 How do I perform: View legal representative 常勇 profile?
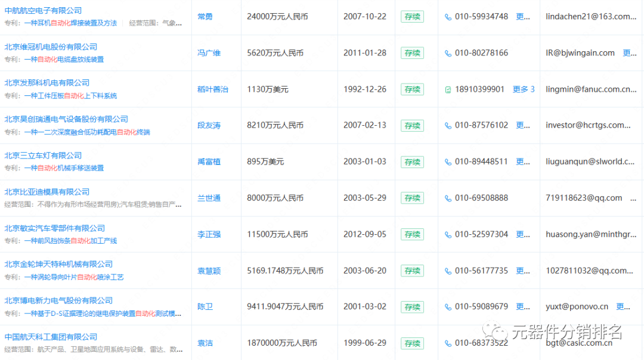205,17
